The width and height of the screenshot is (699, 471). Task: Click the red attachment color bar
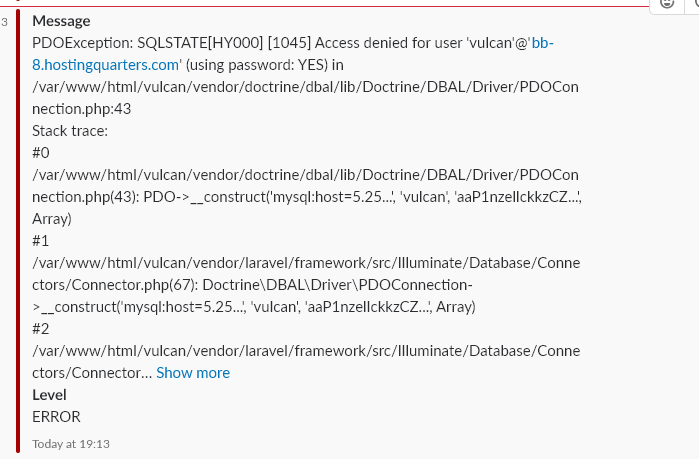tap(17, 232)
